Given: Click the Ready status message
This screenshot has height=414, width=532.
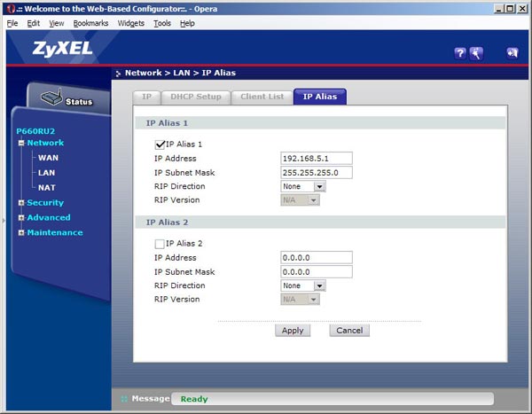Looking at the screenshot, I should pos(194,399).
